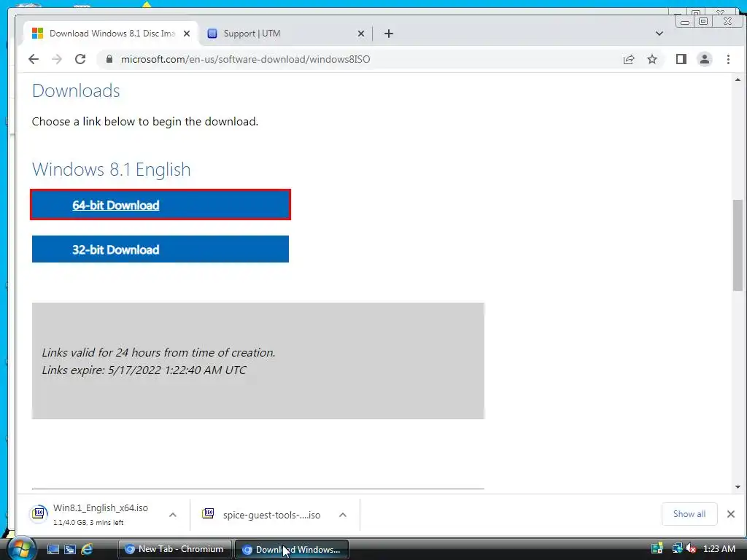Click the muted volume tray icon
The width and height of the screenshot is (747, 560).
coord(691,548)
